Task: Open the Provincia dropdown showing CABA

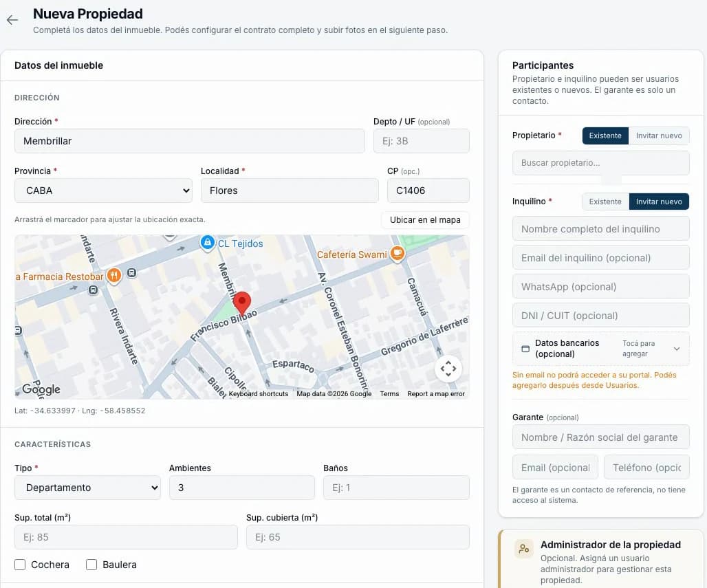Action: [103, 190]
